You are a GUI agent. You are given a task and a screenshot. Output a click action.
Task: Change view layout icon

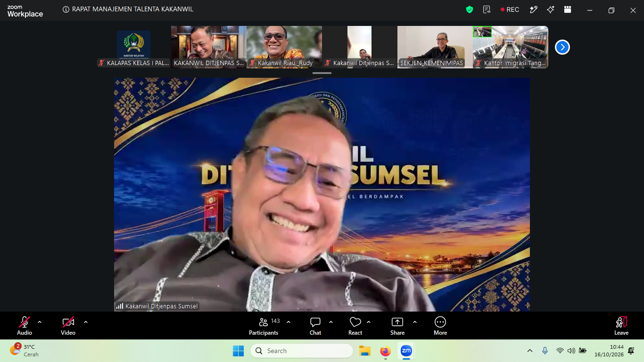pos(568,9)
